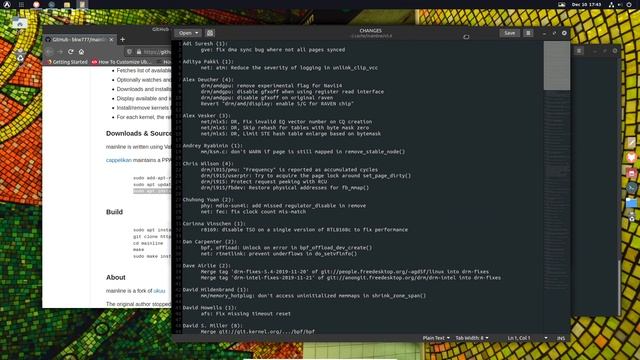Open the screenshot indicator in top panel
The width and height of the screenshot is (640, 360).
point(562,4)
